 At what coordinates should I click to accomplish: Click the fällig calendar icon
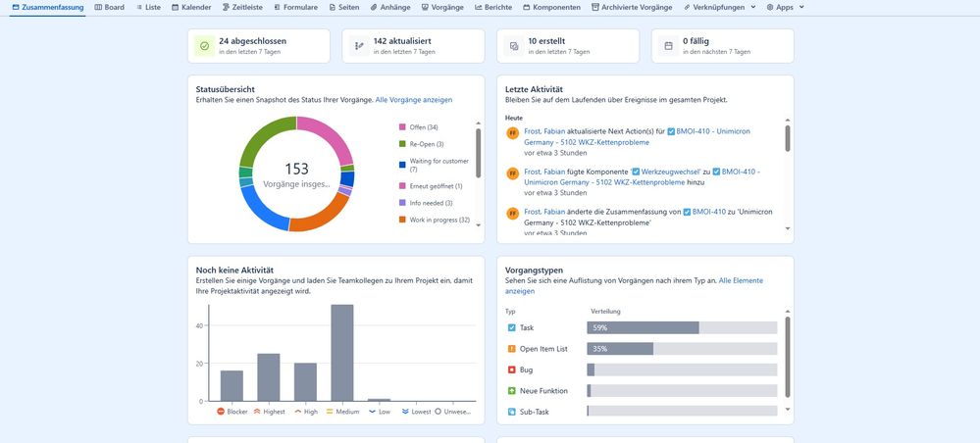point(668,46)
